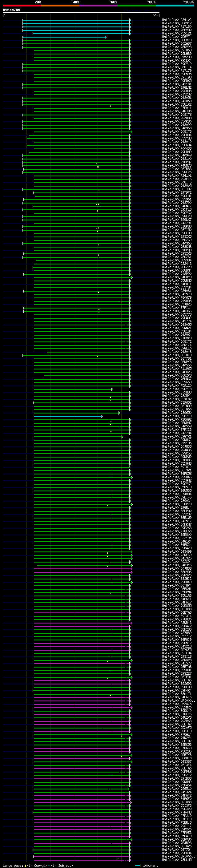Screen dimensions: 197x868
Task: Click label UniRef100_A7P011
Action: (177, 108)
